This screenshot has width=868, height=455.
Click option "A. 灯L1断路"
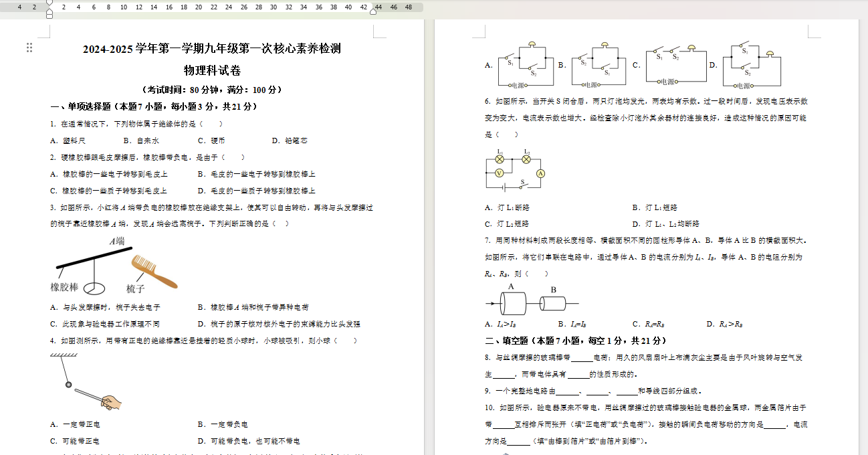[508, 207]
